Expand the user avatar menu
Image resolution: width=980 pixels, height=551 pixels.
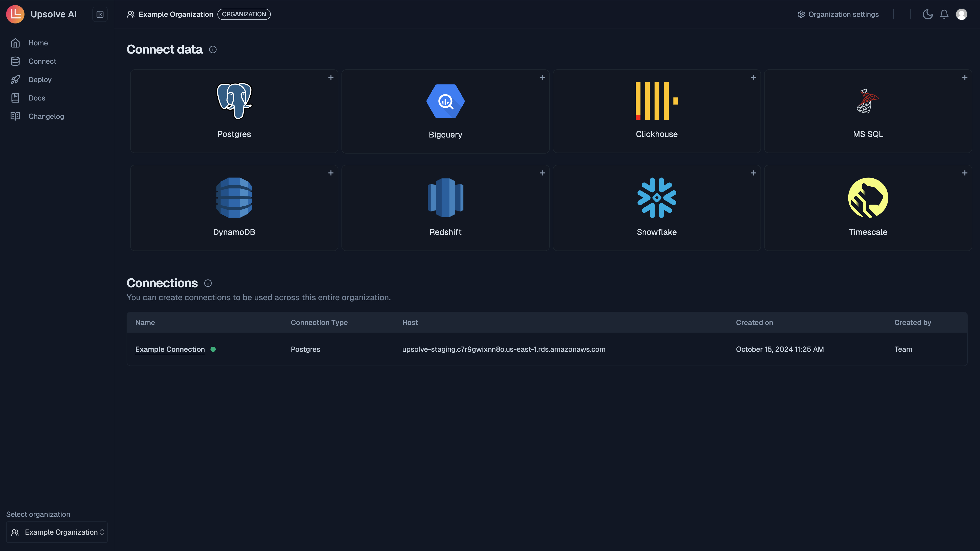pyautogui.click(x=962, y=14)
